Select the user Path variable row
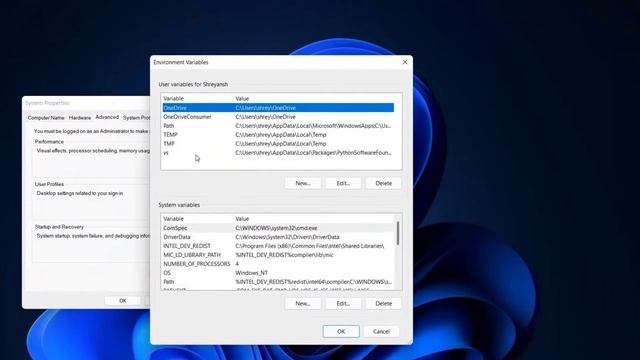 [x=278, y=126]
